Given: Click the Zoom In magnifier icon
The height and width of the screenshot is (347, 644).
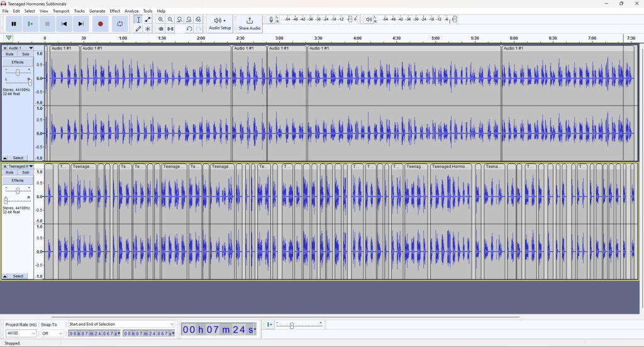Looking at the screenshot, I should click(x=161, y=19).
